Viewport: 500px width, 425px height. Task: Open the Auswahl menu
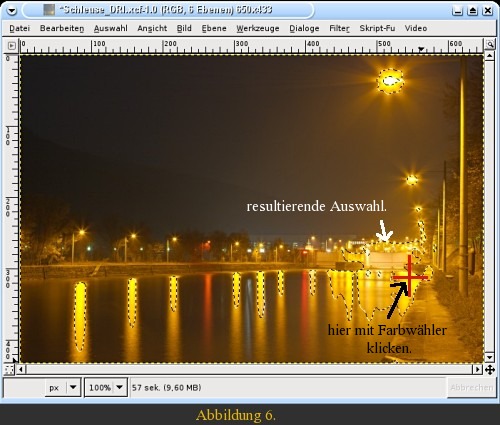click(x=110, y=28)
